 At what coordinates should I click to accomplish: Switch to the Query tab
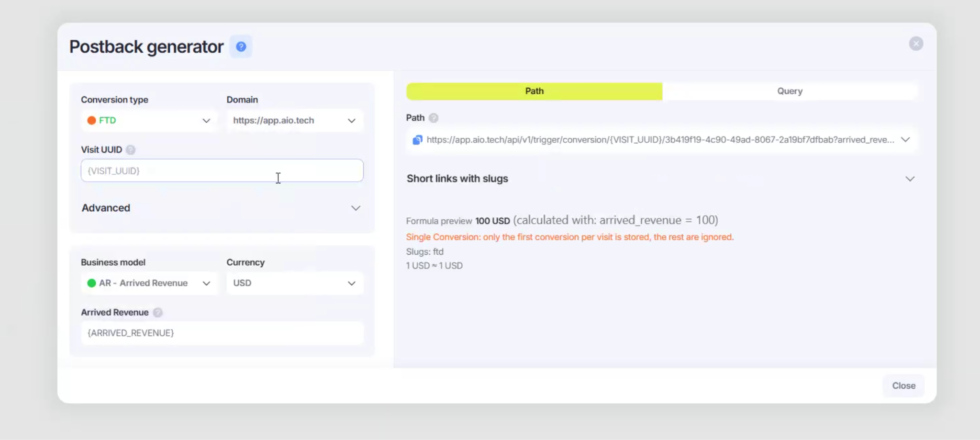point(790,91)
